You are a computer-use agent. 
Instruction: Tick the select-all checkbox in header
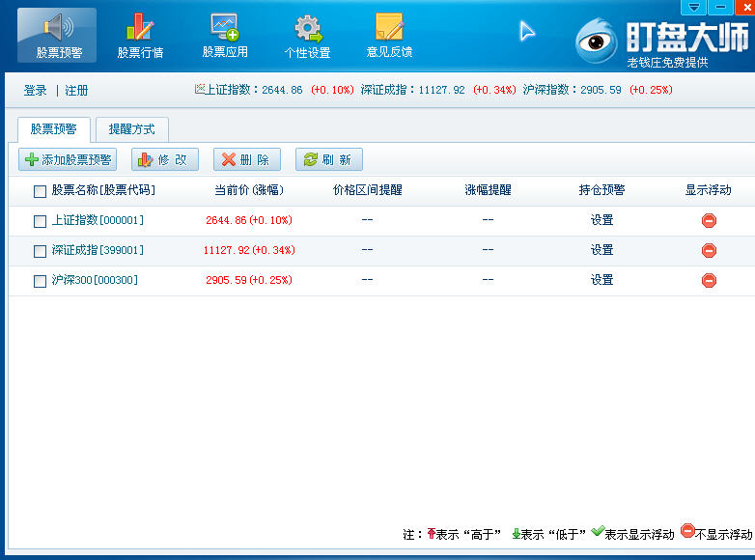[40, 191]
